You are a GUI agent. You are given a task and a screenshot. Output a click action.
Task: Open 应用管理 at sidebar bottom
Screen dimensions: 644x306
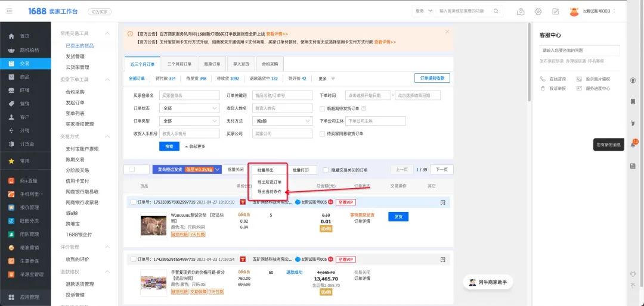coord(24,297)
